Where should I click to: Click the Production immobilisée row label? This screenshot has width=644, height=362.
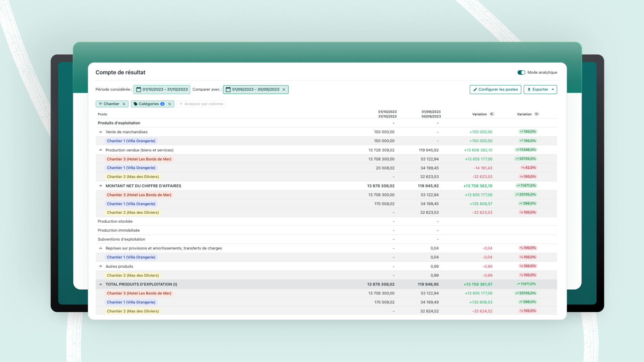click(x=119, y=230)
